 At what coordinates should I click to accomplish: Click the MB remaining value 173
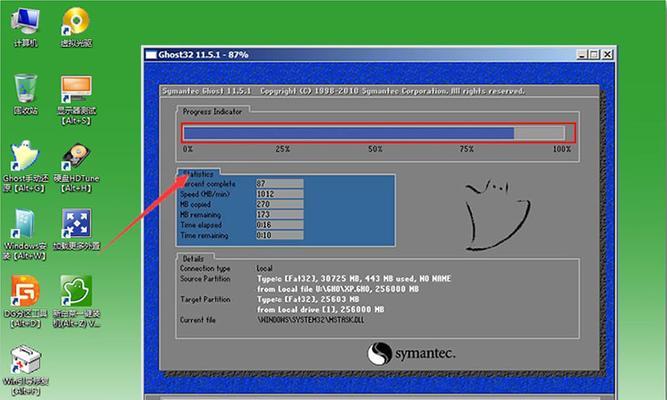click(279, 214)
